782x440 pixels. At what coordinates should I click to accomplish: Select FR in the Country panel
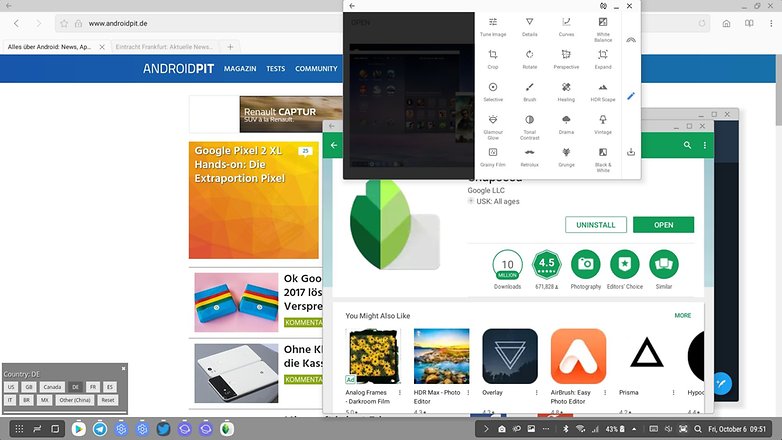coord(93,387)
